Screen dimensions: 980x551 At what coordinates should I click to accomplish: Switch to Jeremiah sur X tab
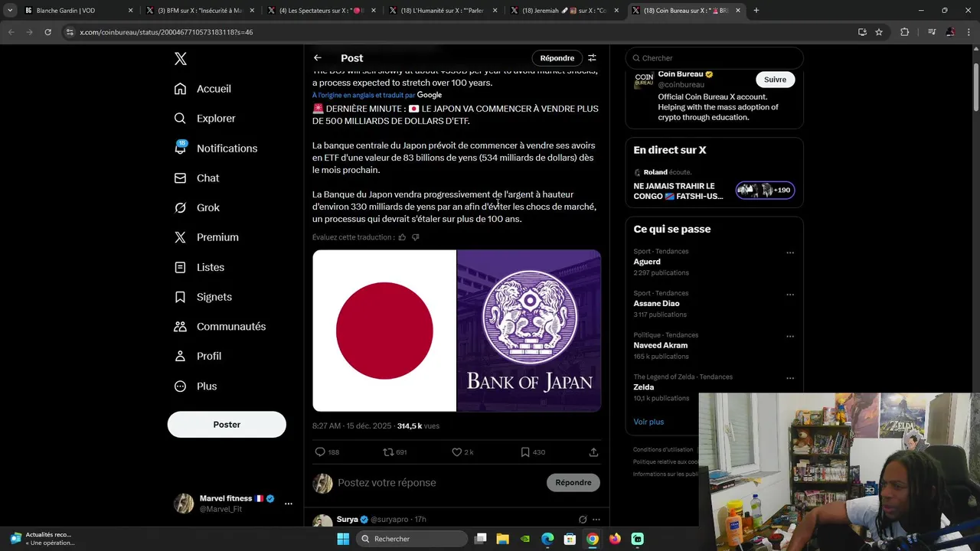point(565,11)
